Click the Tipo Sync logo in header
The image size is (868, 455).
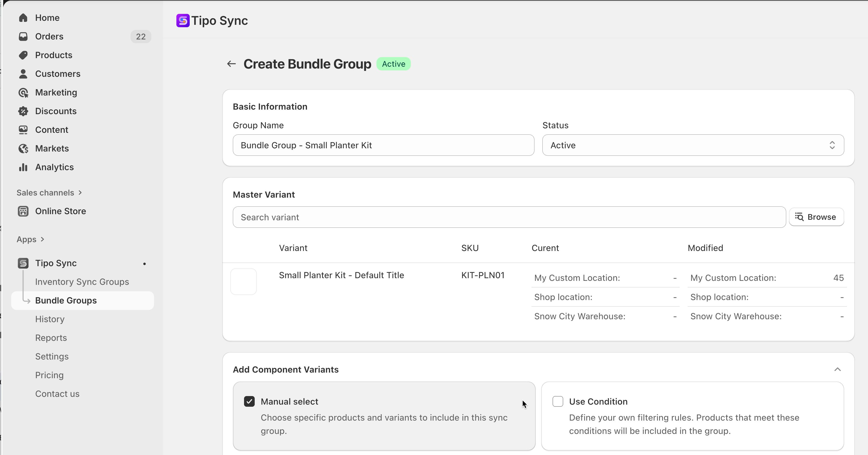[183, 21]
